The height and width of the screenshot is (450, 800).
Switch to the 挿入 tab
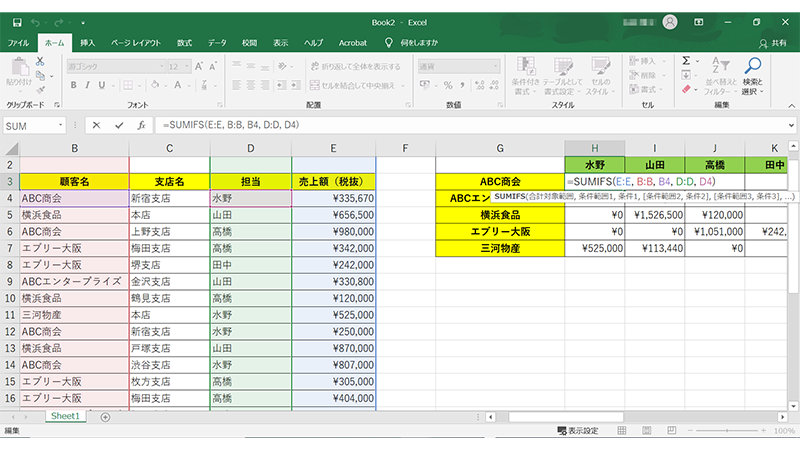87,43
